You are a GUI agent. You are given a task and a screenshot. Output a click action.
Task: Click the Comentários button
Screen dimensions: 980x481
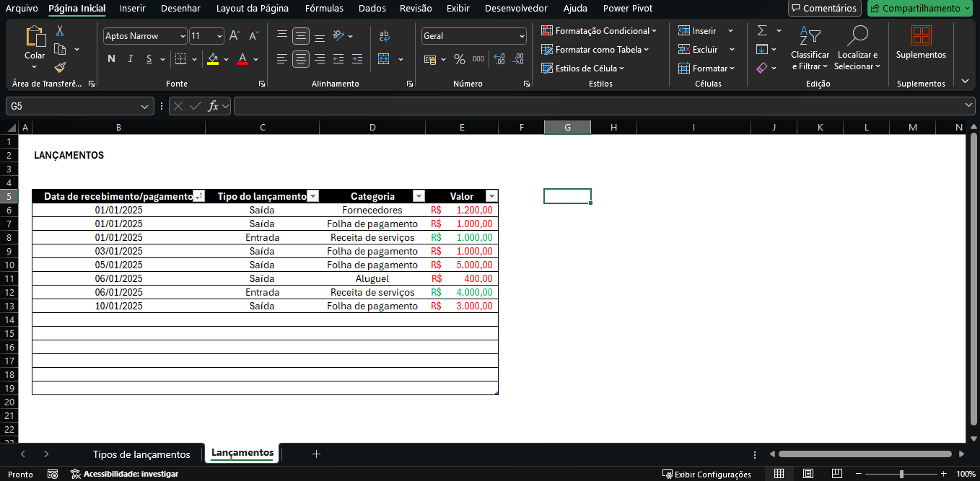[824, 9]
